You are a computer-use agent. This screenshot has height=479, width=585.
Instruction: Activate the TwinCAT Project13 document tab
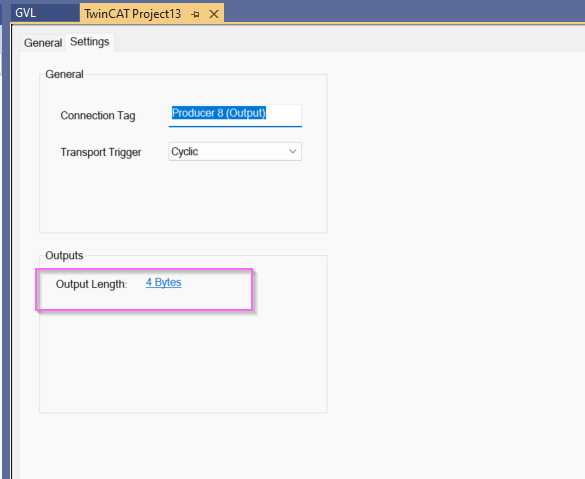(x=132, y=14)
